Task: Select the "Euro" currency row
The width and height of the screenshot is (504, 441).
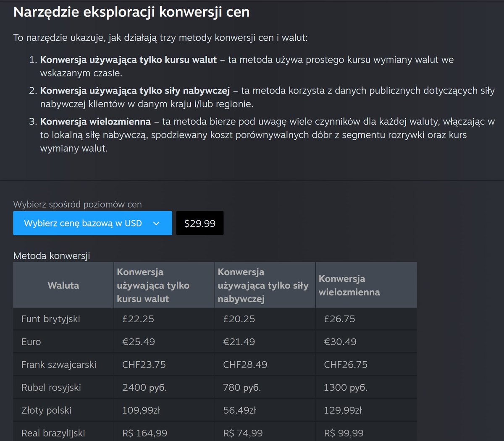Action: click(30, 342)
